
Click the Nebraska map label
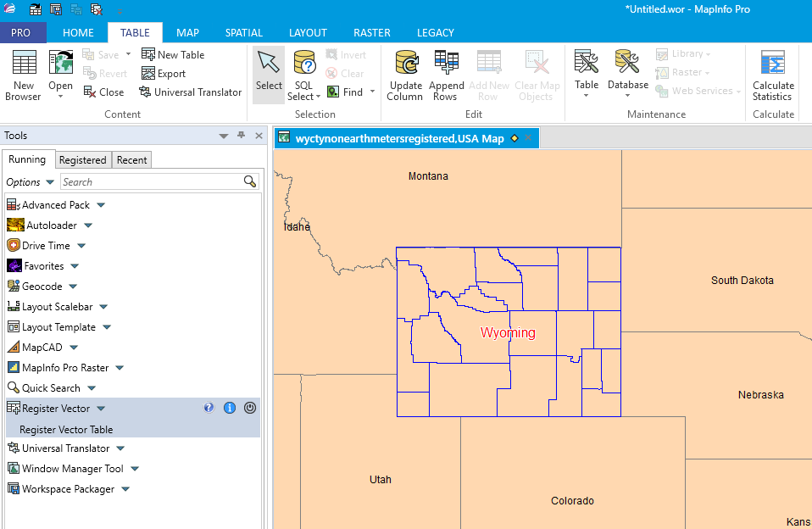click(761, 395)
